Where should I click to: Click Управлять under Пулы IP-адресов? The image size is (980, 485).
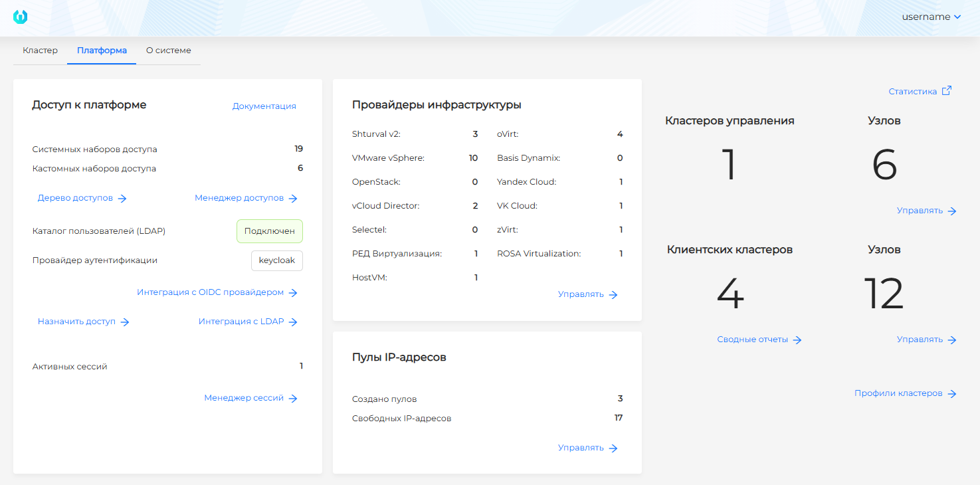581,448
